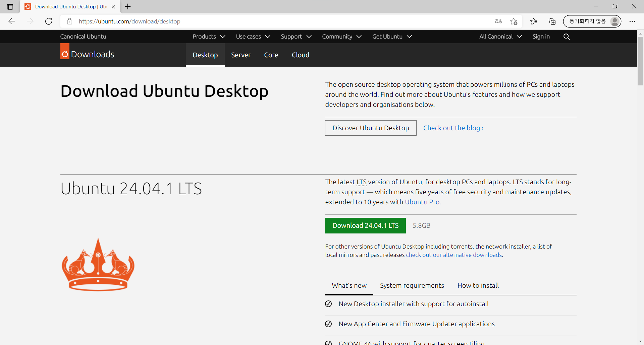The image size is (644, 345).
Task: Click the browser back arrow
Action: coord(12,21)
